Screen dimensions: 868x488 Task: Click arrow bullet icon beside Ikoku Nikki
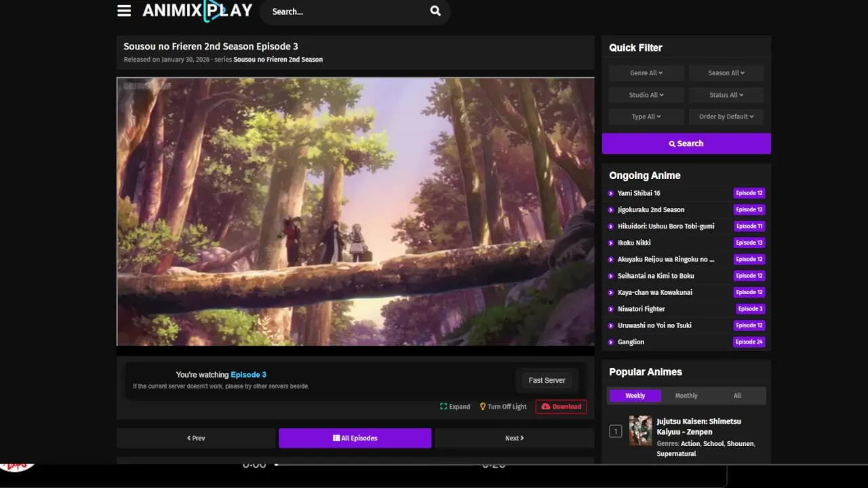[x=611, y=243]
